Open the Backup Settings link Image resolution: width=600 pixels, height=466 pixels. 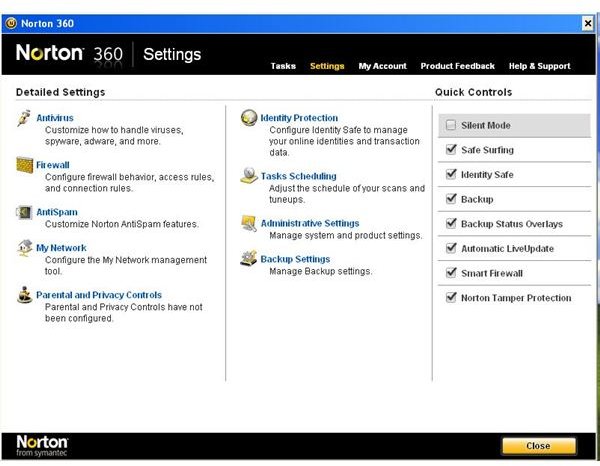tap(295, 259)
